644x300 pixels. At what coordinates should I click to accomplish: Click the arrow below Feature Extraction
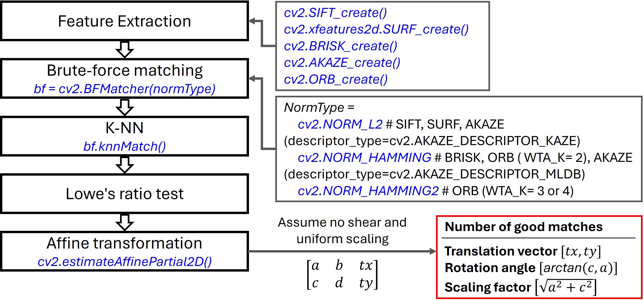[x=125, y=49]
